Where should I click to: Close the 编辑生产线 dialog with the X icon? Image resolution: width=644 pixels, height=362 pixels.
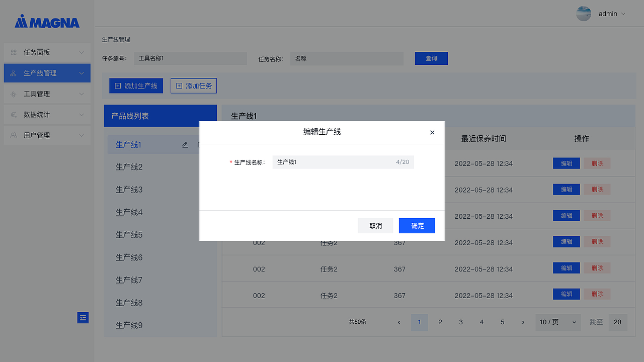click(432, 132)
